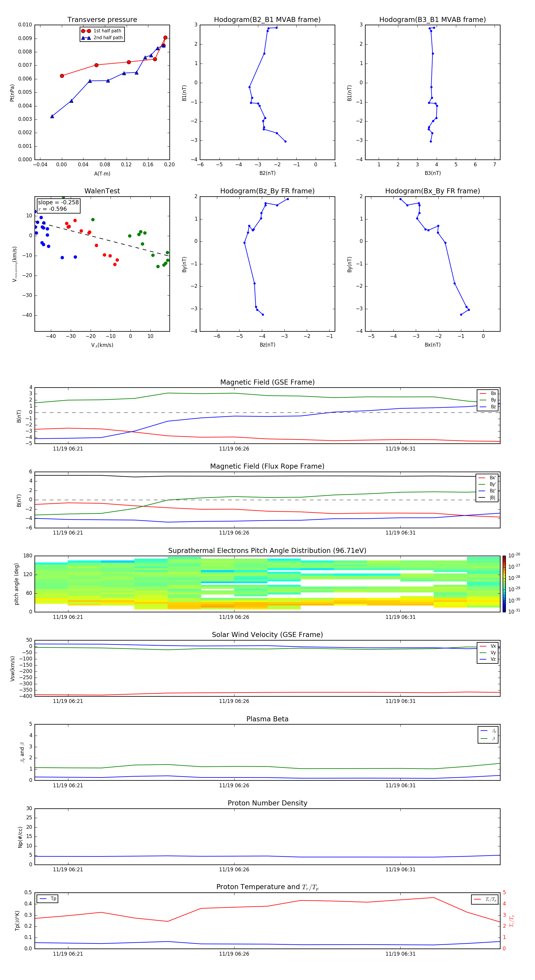Select the '1st half path' legend entry
The image size is (535, 980).
coord(102,31)
